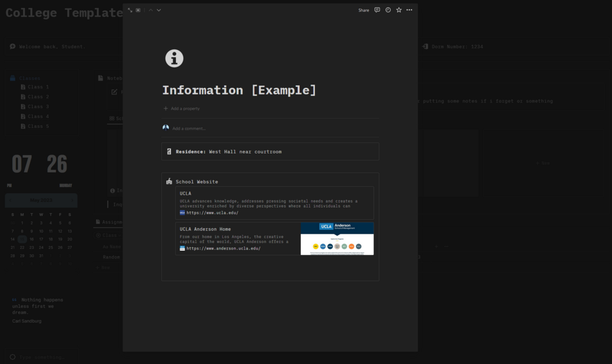
Task: Open https://www.ucla.edu/ link
Action: pos(213,212)
